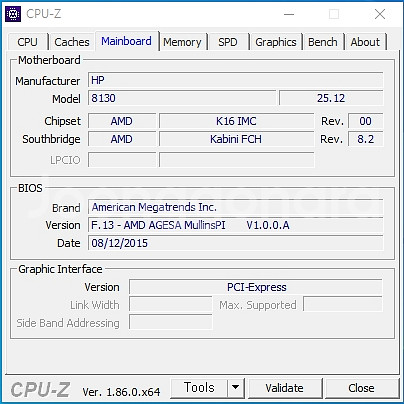This screenshot has width=404, height=404.
Task: Minimize the CPU-Z window
Action: point(289,14)
